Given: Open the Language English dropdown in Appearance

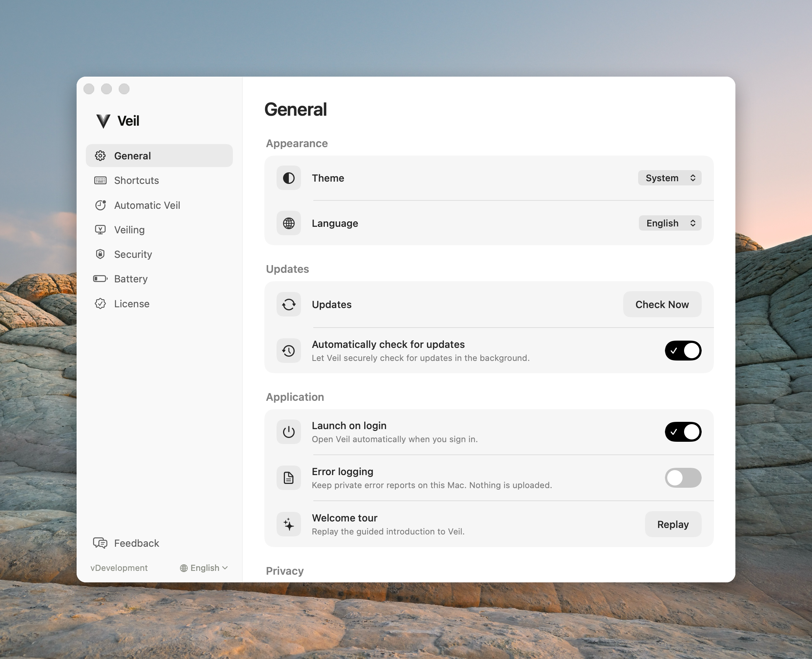Looking at the screenshot, I should tap(670, 223).
